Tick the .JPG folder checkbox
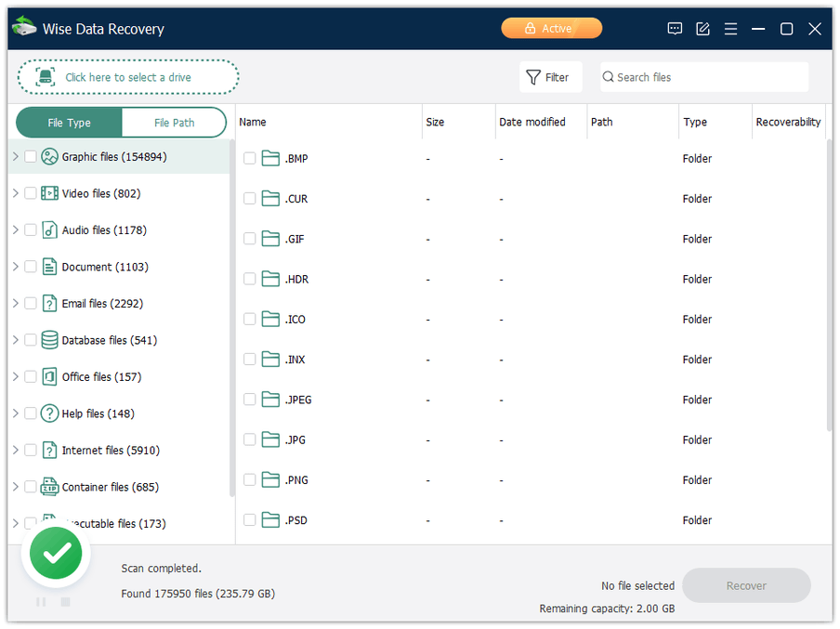The height and width of the screenshot is (629, 840). click(x=249, y=439)
